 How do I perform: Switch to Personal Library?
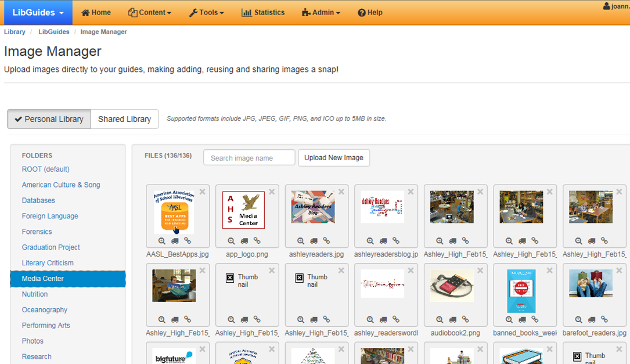click(x=49, y=119)
